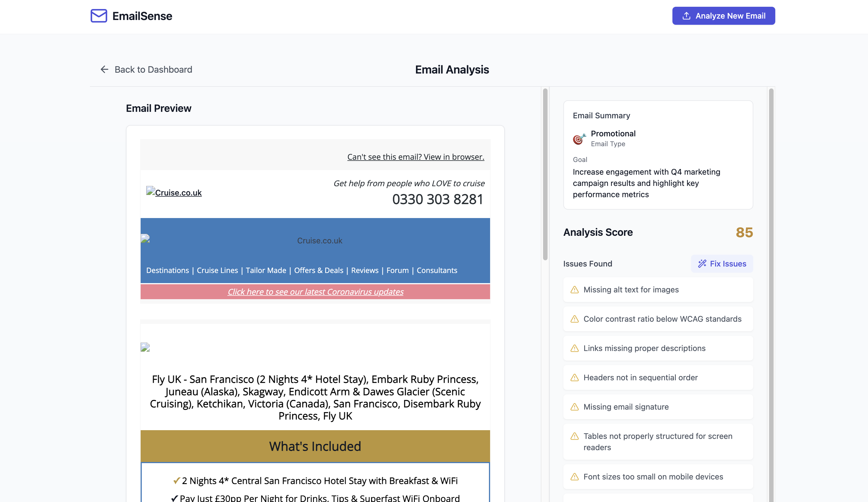This screenshot has height=502, width=868.
Task: Select 'Font sizes too small on mobile' issue
Action: [x=658, y=477]
